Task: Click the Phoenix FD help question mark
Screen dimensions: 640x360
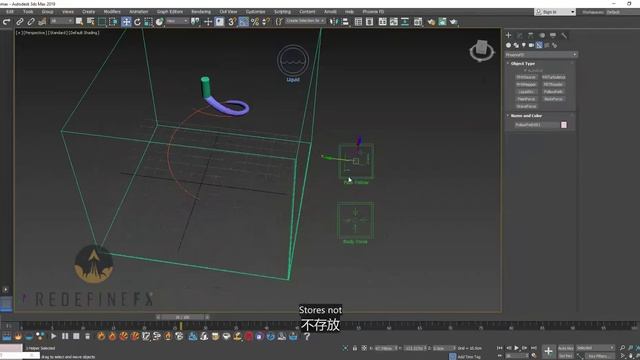Action: 307,336
